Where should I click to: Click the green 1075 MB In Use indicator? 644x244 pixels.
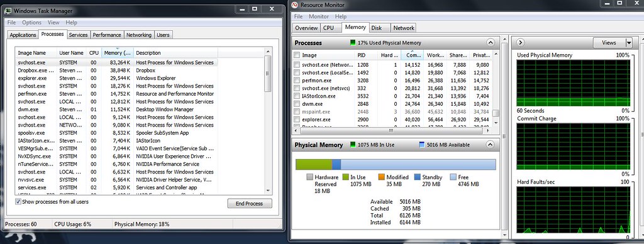[x=353, y=145]
